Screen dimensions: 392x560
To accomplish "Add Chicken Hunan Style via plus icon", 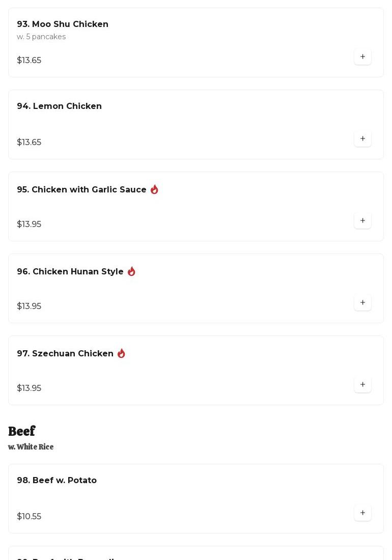I will pyautogui.click(x=362, y=302).
